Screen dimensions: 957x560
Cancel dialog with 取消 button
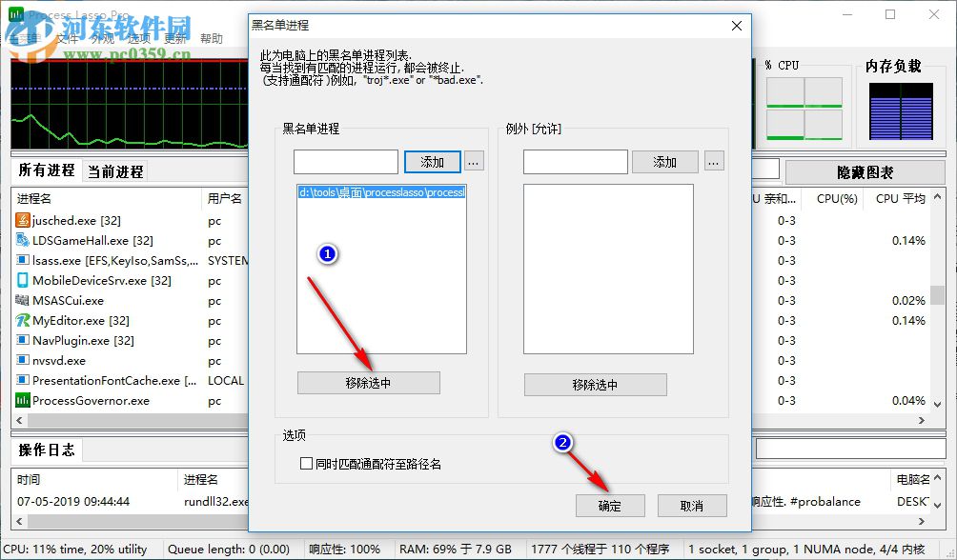(x=691, y=506)
